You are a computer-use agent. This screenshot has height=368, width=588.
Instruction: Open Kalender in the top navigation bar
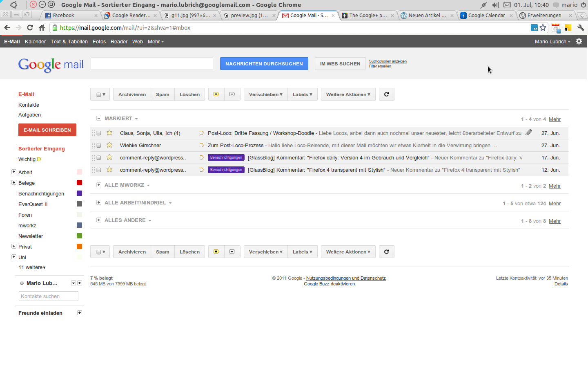click(35, 42)
